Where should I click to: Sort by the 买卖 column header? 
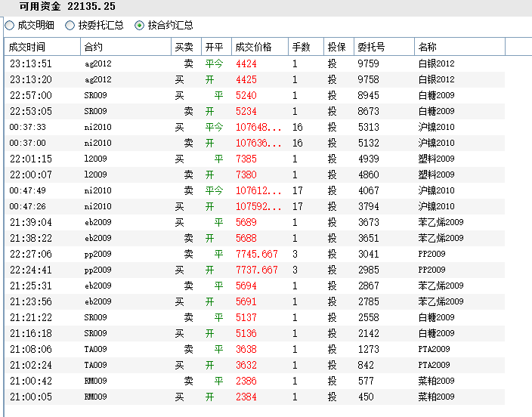(186, 47)
